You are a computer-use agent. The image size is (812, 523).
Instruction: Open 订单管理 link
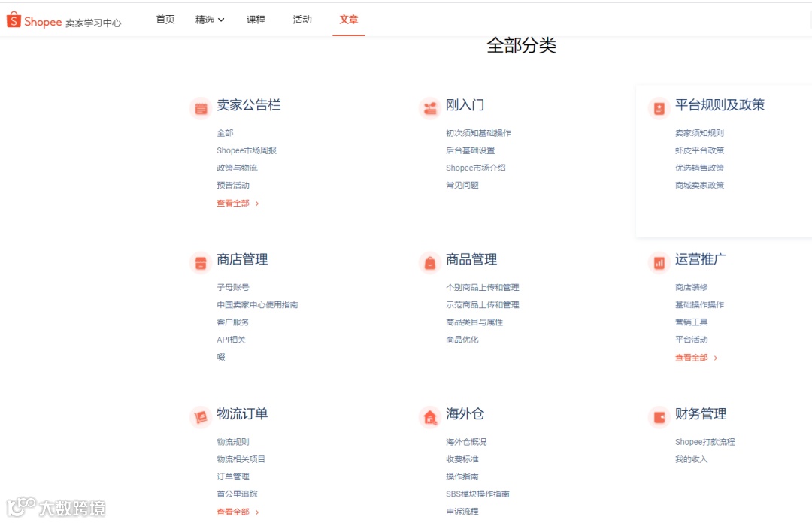click(233, 476)
